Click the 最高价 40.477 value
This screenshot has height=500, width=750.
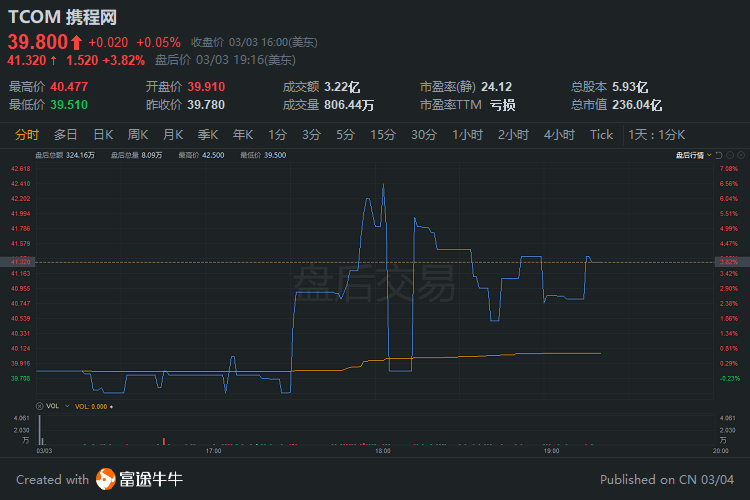point(69,87)
